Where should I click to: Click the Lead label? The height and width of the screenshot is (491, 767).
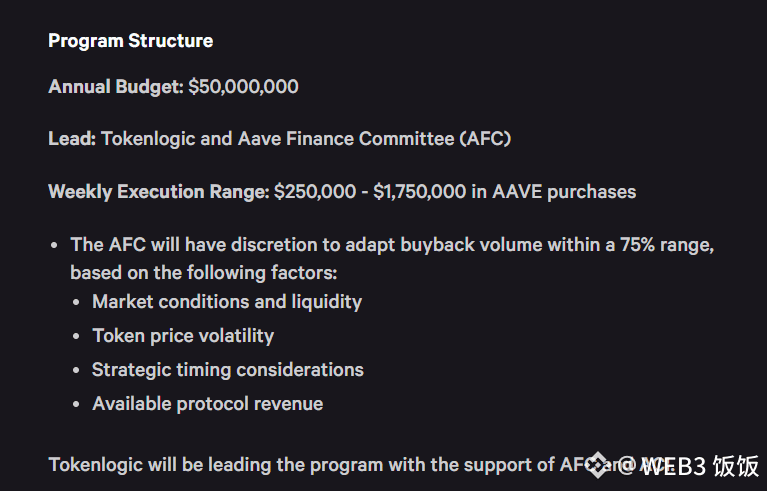coord(71,139)
